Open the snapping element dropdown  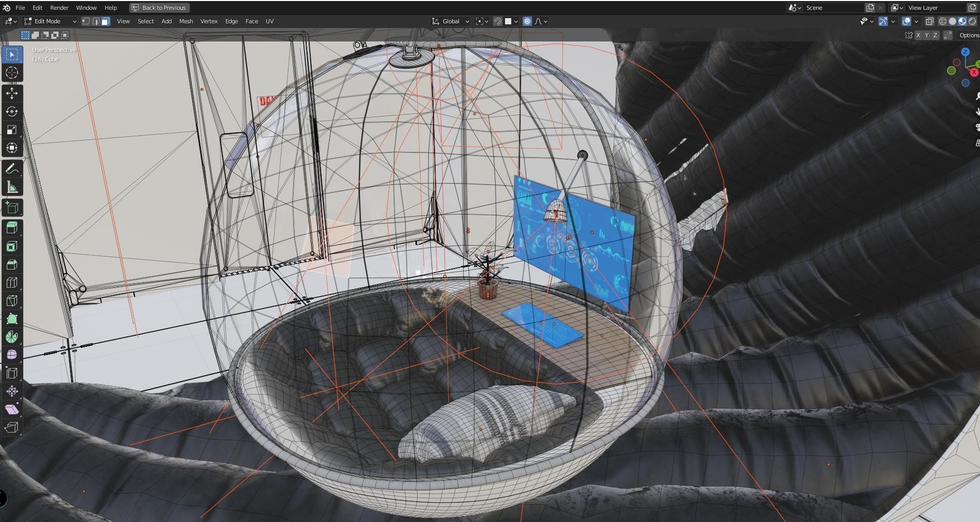click(511, 21)
